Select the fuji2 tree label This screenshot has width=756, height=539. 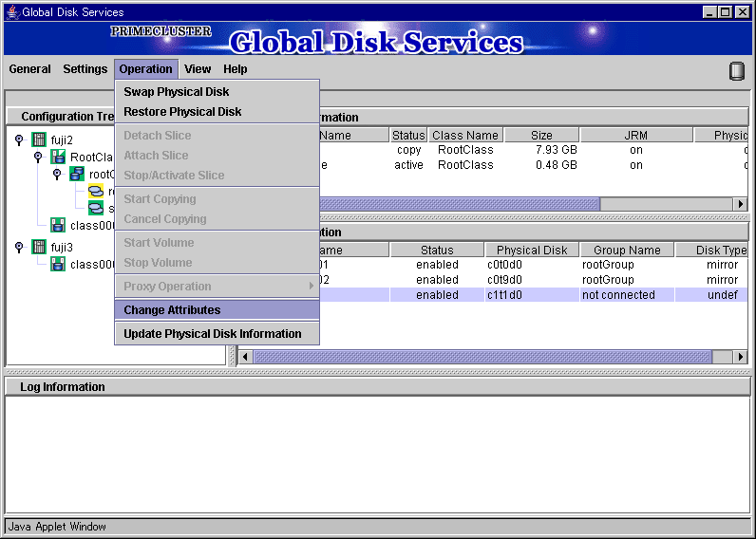[x=62, y=140]
